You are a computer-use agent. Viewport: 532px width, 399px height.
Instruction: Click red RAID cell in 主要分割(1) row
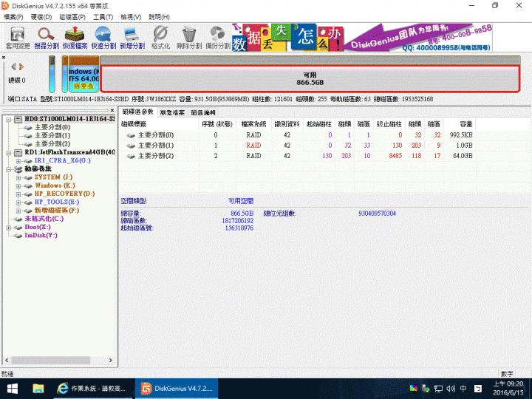pyautogui.click(x=253, y=146)
